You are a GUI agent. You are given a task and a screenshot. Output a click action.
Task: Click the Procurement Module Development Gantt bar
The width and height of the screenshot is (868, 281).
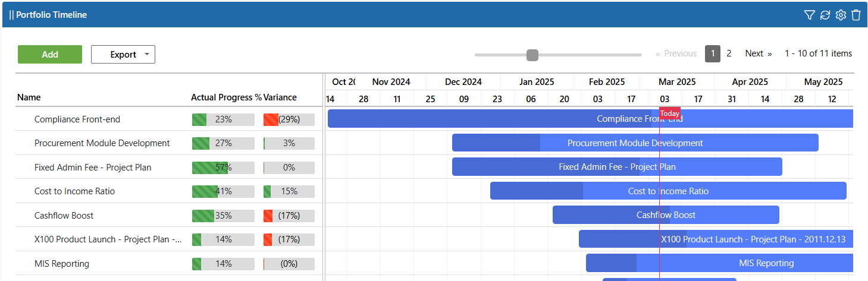click(x=635, y=143)
